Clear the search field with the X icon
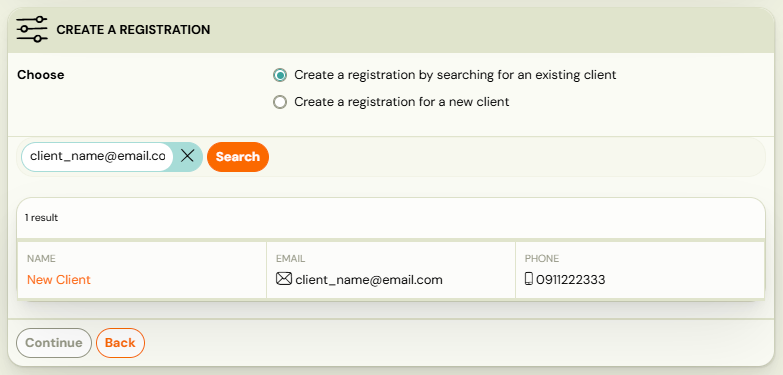The width and height of the screenshot is (783, 375). coord(187,156)
